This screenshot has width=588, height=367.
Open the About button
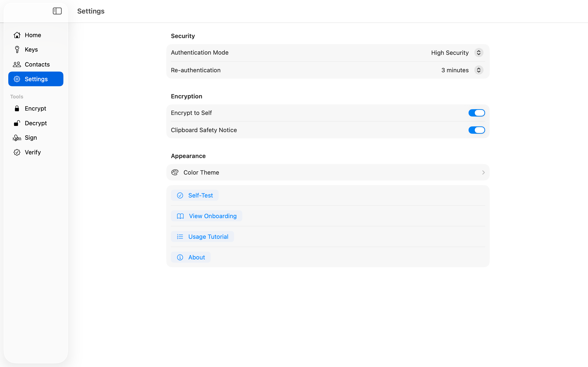(191, 257)
